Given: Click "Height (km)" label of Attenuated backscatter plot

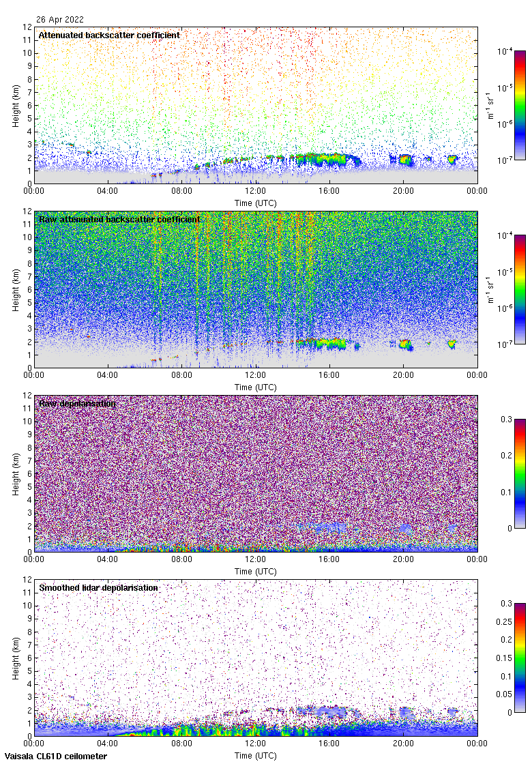Looking at the screenshot, I should pyautogui.click(x=16, y=106).
